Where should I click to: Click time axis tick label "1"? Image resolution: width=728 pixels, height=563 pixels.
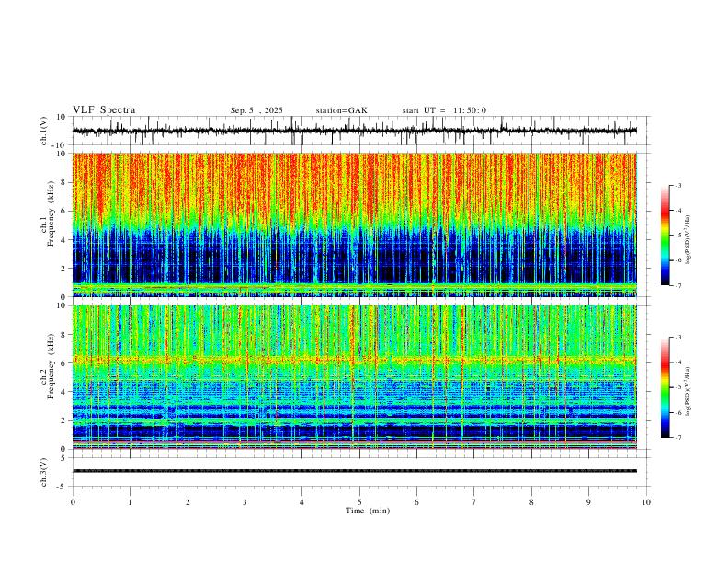[130, 502]
